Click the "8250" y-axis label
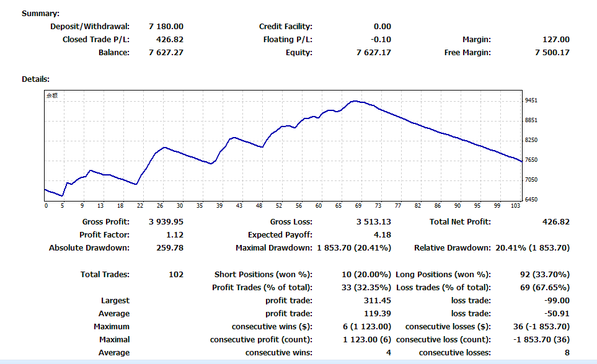The height and width of the screenshot is (364, 597). point(531,140)
